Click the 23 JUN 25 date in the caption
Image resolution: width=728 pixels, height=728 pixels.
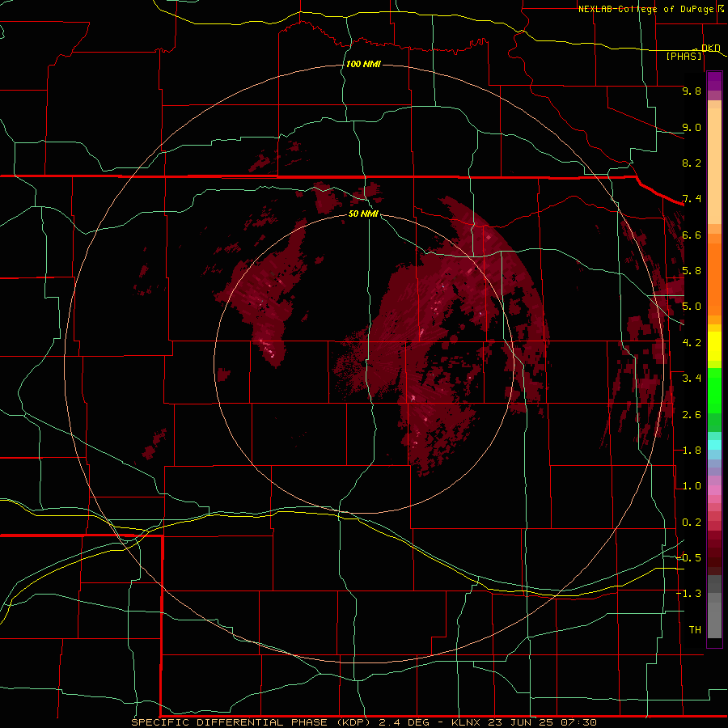[520, 722]
